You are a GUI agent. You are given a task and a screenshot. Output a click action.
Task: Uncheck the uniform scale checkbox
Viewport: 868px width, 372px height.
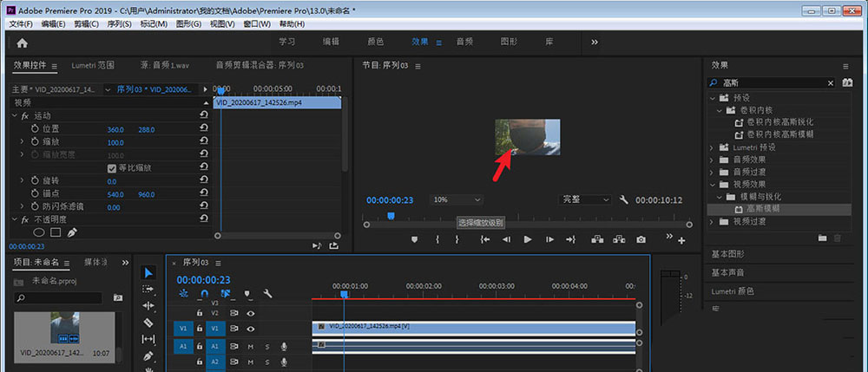(111, 168)
